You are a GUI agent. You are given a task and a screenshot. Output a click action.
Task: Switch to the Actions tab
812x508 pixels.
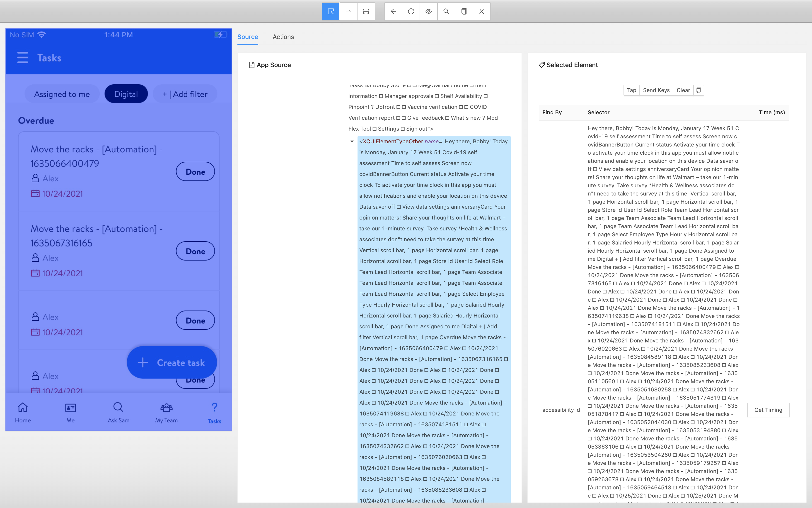click(283, 37)
